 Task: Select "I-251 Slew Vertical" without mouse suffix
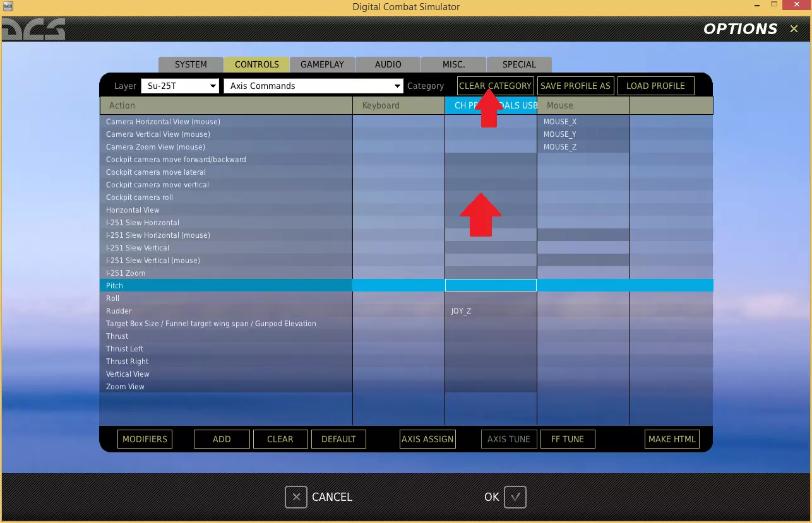pos(226,248)
